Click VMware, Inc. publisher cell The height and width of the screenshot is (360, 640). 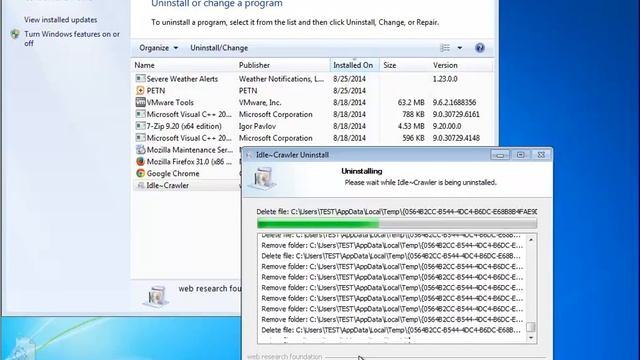coord(260,102)
